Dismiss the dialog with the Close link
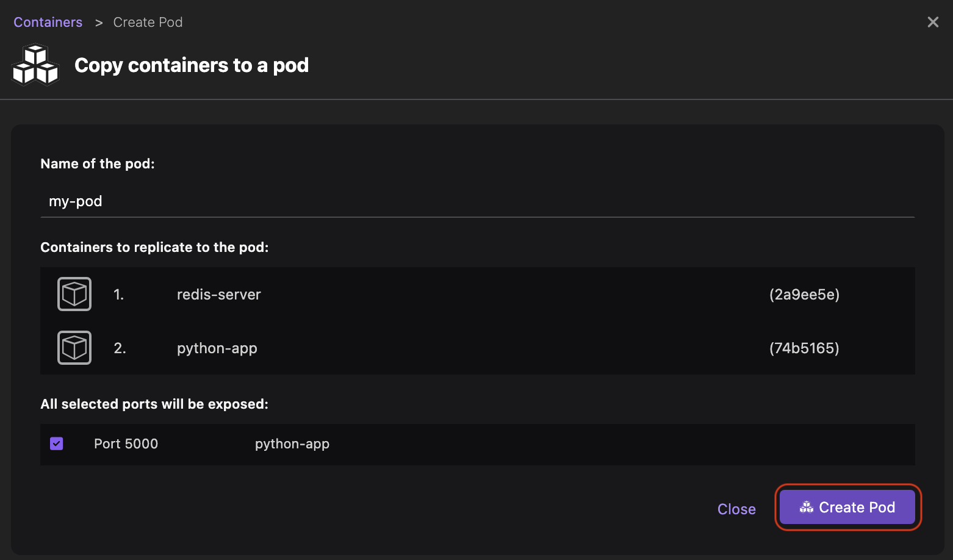This screenshot has height=560, width=953. [x=736, y=508]
